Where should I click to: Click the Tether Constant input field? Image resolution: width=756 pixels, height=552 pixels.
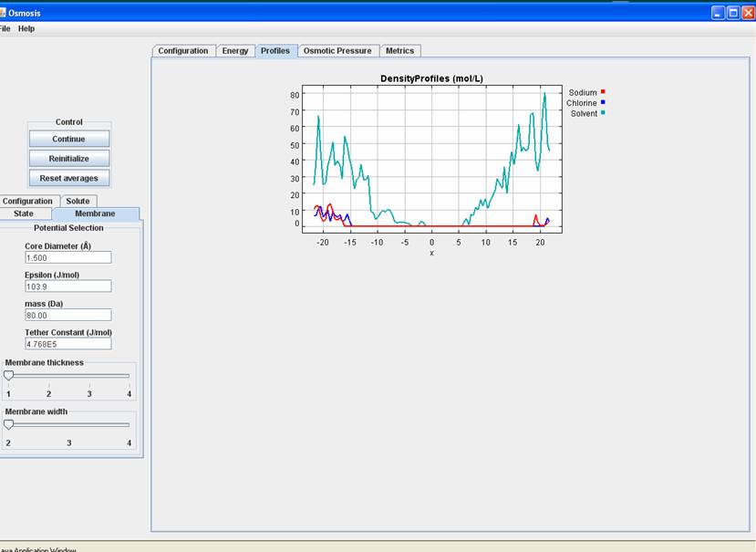pyautogui.click(x=67, y=344)
